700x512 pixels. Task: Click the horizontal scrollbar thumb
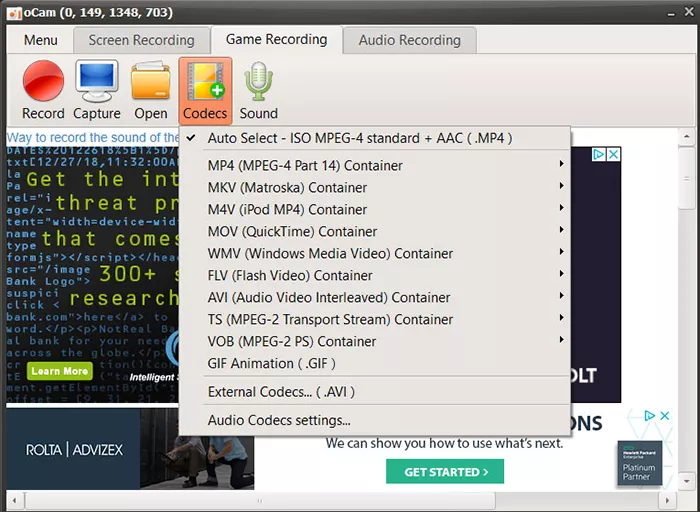coord(260,501)
